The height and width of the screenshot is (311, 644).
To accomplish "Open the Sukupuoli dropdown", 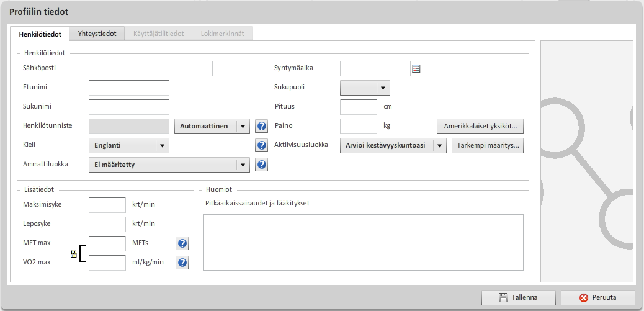I will 365,88.
